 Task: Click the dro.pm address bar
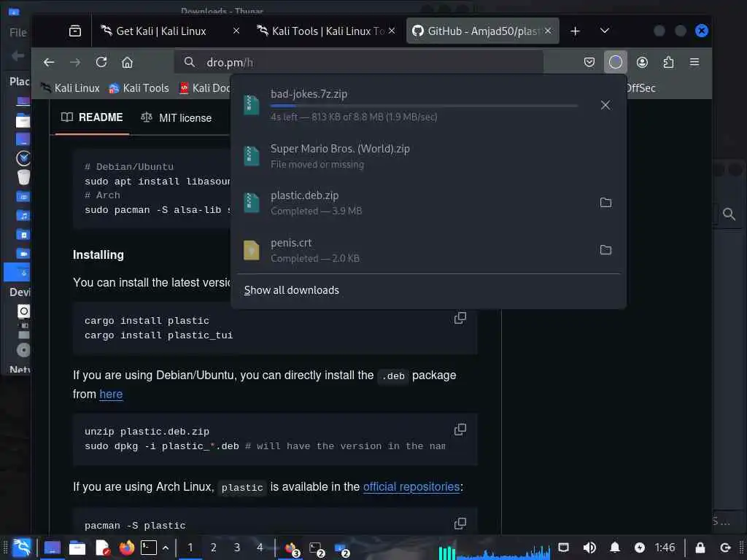tap(359, 63)
